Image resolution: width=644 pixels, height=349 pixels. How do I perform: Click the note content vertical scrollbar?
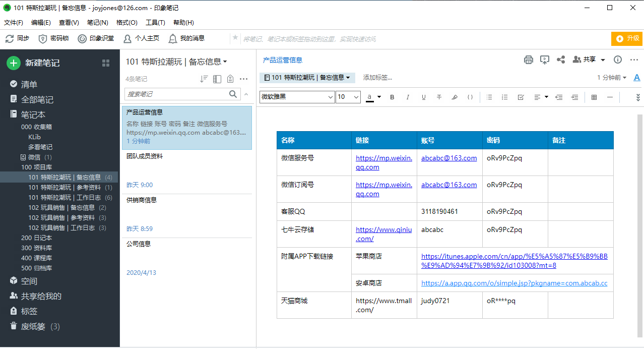(640, 225)
